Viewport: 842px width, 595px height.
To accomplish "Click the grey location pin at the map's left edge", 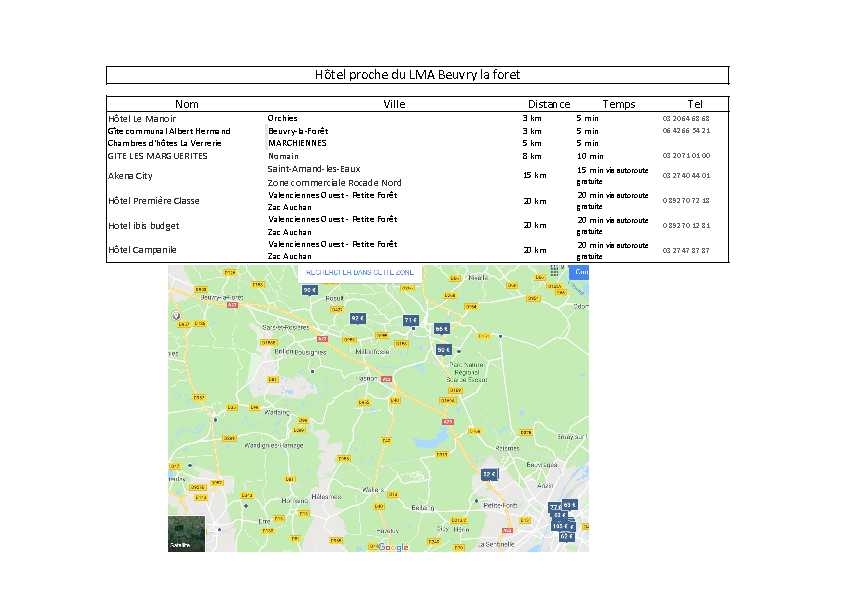I will pos(176,316).
